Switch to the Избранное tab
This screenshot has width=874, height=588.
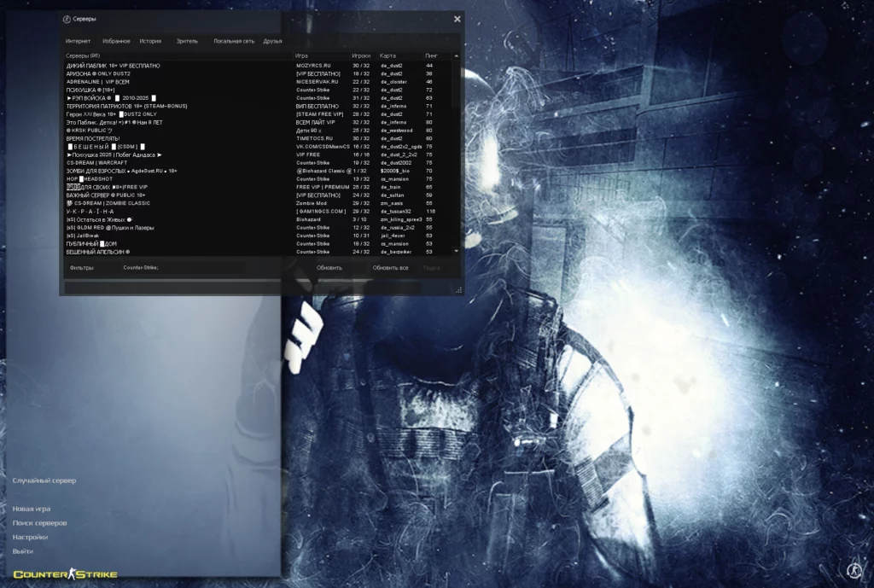pos(116,41)
